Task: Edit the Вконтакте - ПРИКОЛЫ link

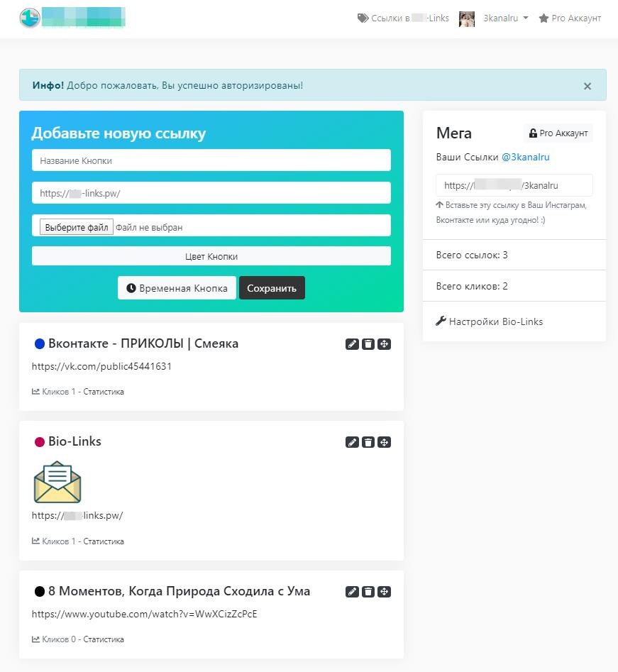Action: (x=352, y=344)
